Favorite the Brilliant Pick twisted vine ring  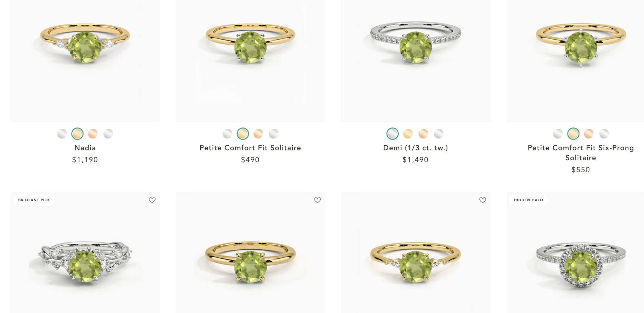click(x=152, y=200)
